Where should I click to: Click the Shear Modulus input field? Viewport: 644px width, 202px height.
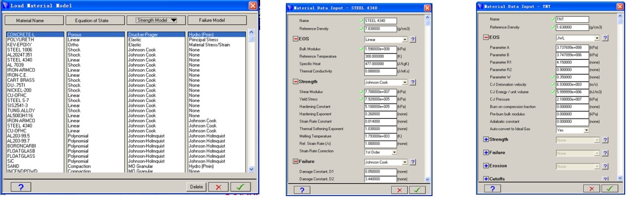click(380, 92)
